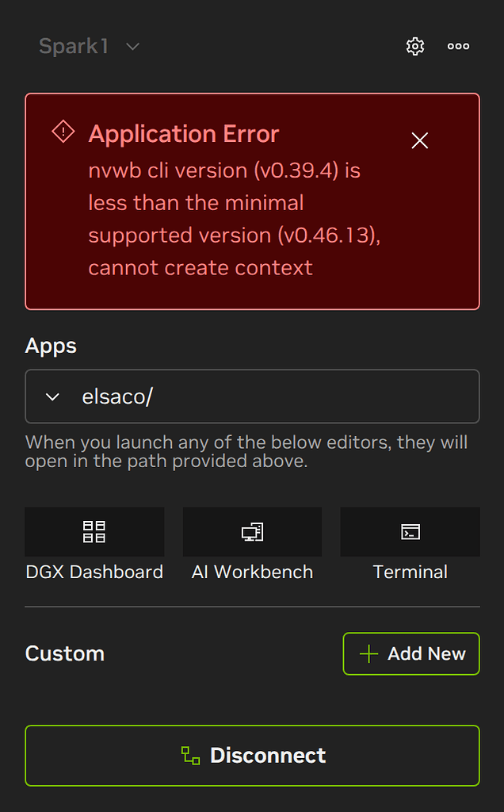Select the Apps section header
The height and width of the screenshot is (812, 504).
(x=51, y=346)
